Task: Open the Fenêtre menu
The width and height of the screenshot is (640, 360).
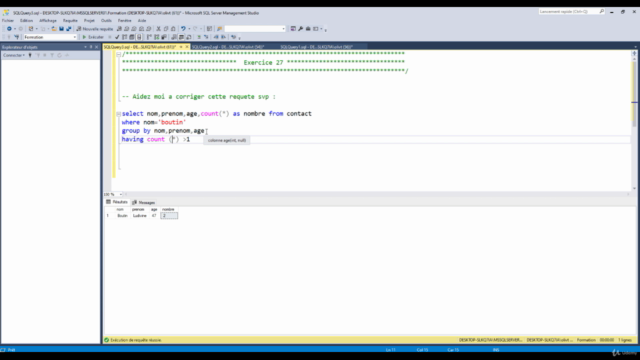Action: 124,20
